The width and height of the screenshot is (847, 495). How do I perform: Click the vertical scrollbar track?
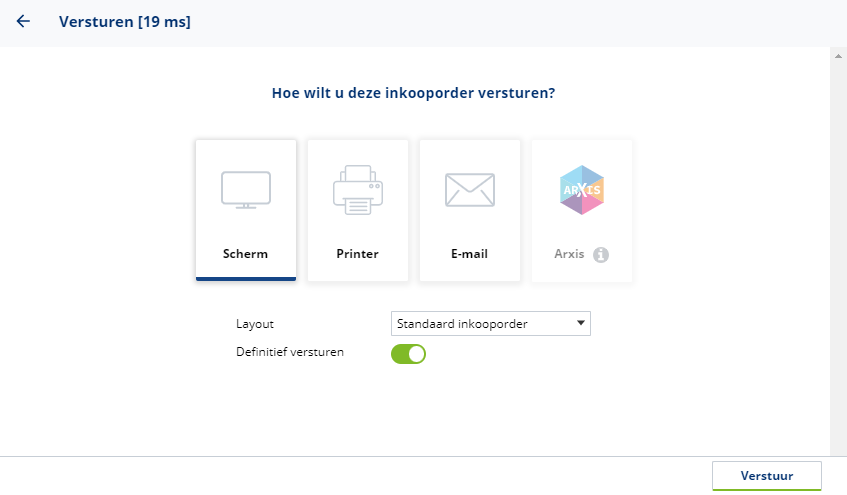tap(838, 250)
